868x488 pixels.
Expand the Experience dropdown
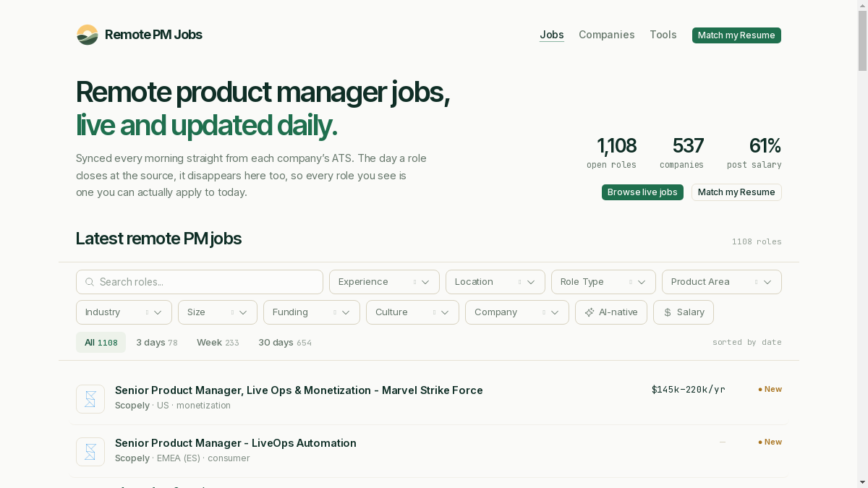coord(384,282)
